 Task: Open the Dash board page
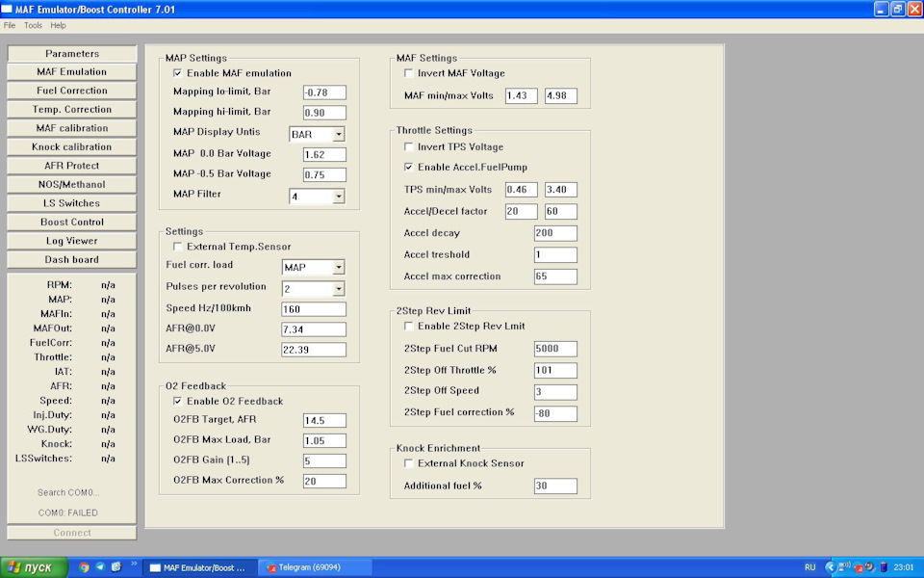point(72,260)
